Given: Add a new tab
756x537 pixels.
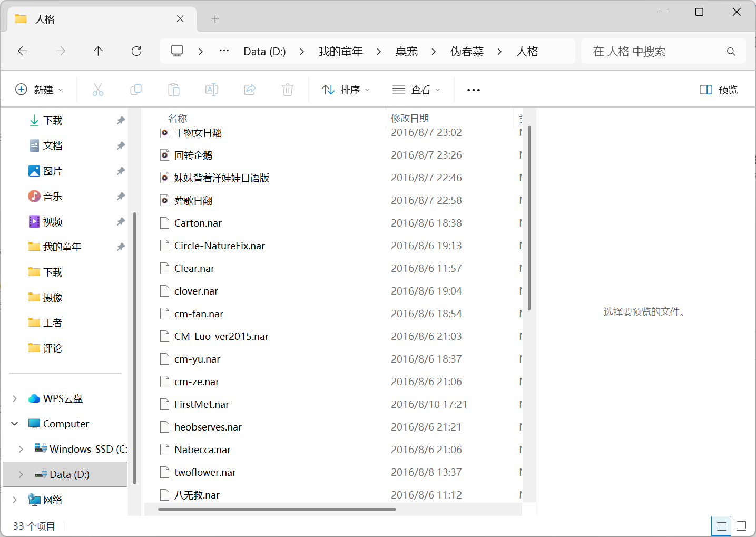Looking at the screenshot, I should coord(215,19).
